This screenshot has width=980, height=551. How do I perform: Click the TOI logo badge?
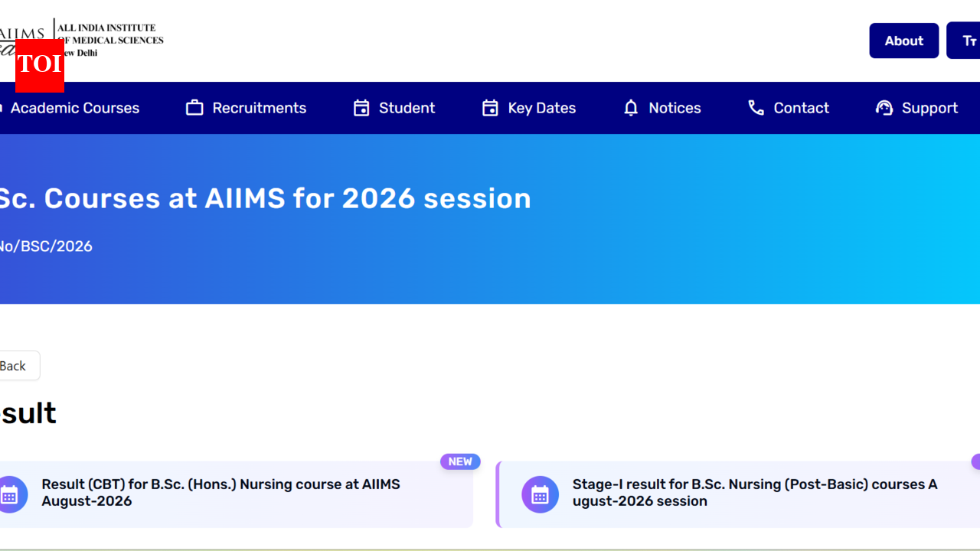[39, 64]
